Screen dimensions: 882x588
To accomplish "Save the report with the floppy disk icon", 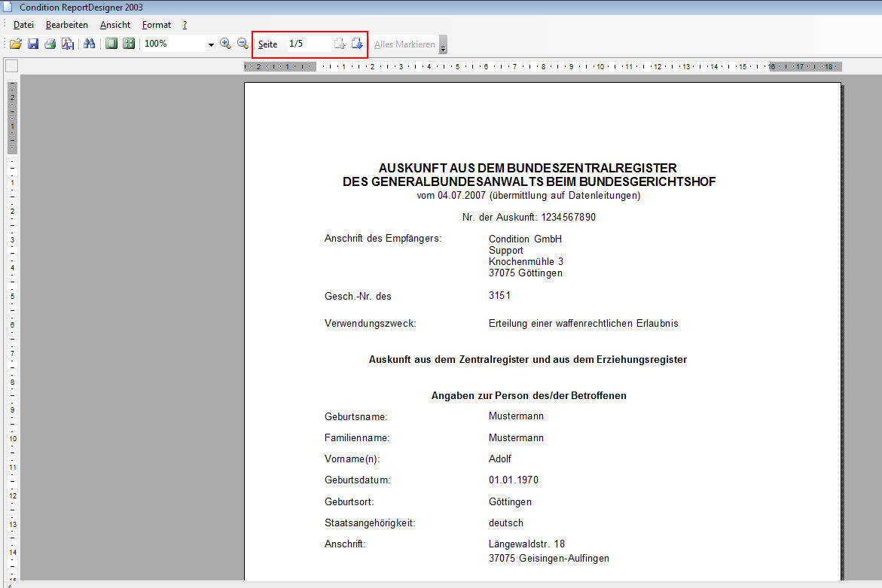I will [32, 44].
